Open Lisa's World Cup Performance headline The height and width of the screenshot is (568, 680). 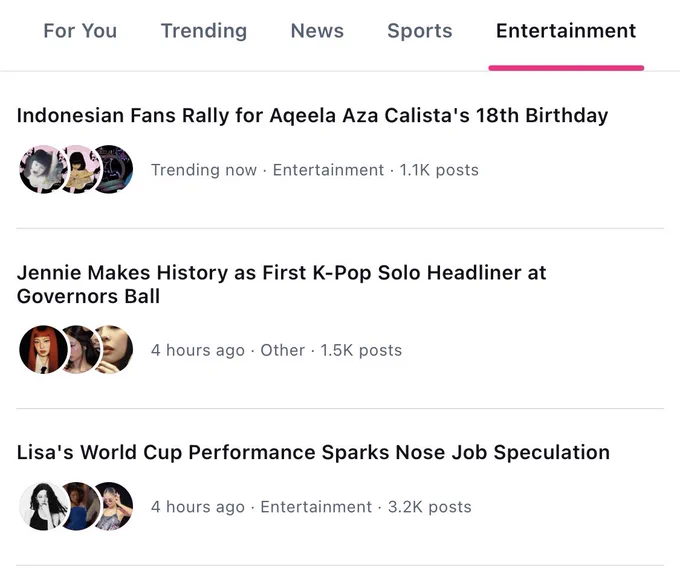pyautogui.click(x=313, y=452)
